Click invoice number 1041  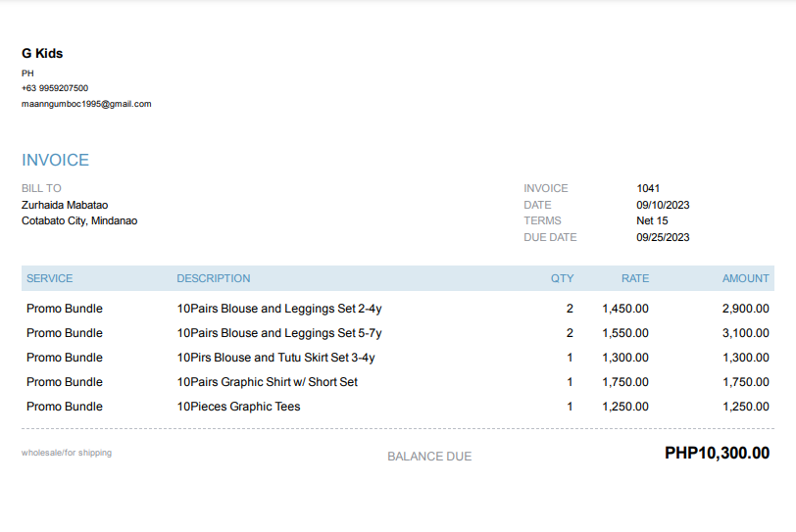(648, 188)
